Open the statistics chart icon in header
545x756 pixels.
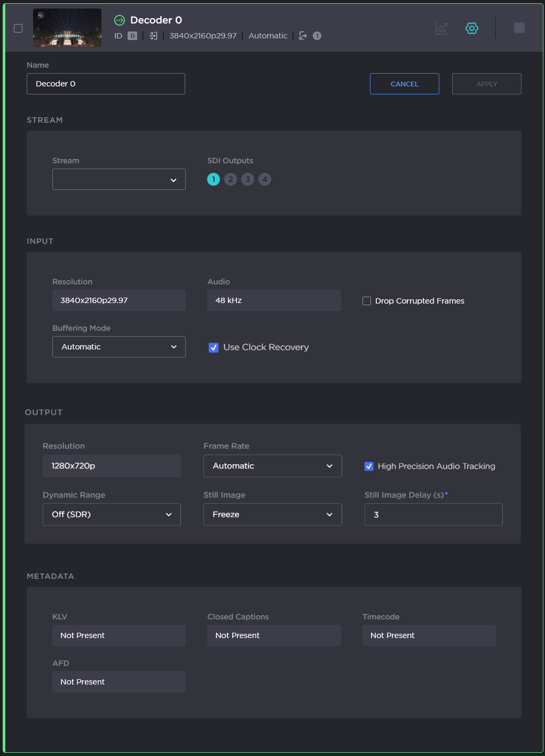point(441,28)
